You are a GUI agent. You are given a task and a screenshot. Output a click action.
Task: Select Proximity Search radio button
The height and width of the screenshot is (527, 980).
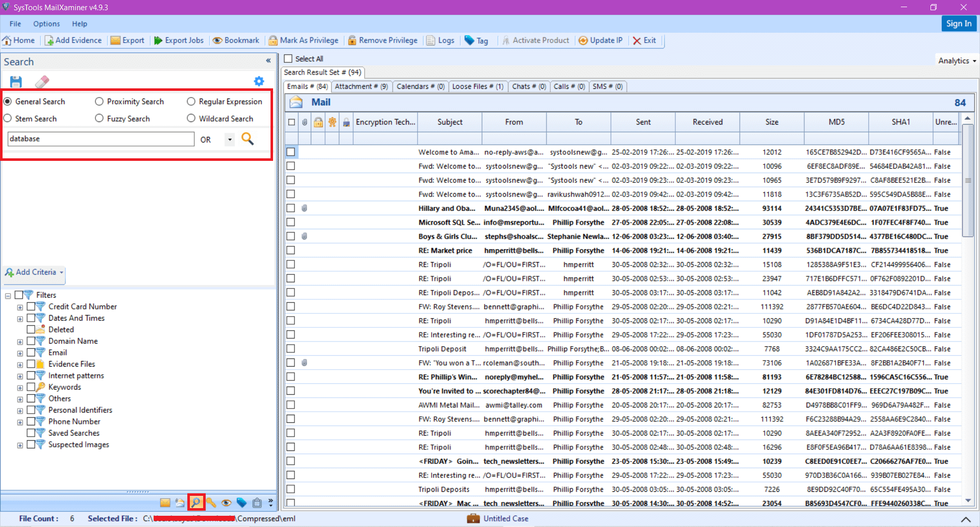tap(99, 102)
